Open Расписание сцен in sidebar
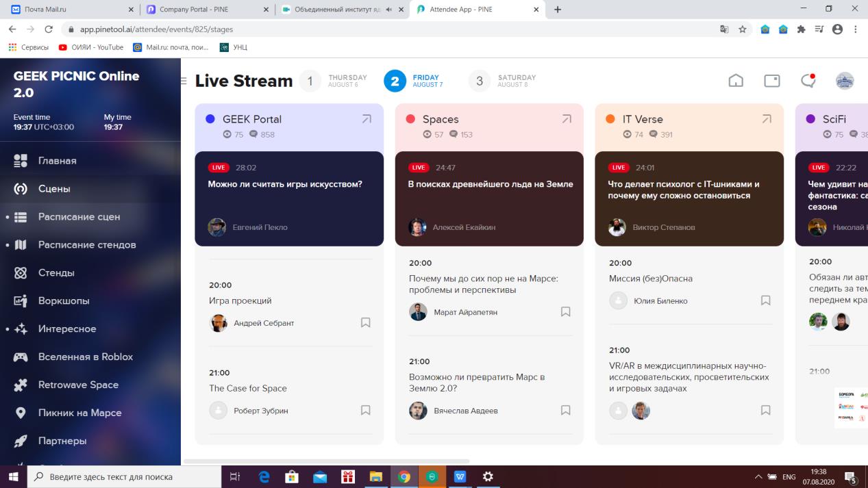 (79, 216)
